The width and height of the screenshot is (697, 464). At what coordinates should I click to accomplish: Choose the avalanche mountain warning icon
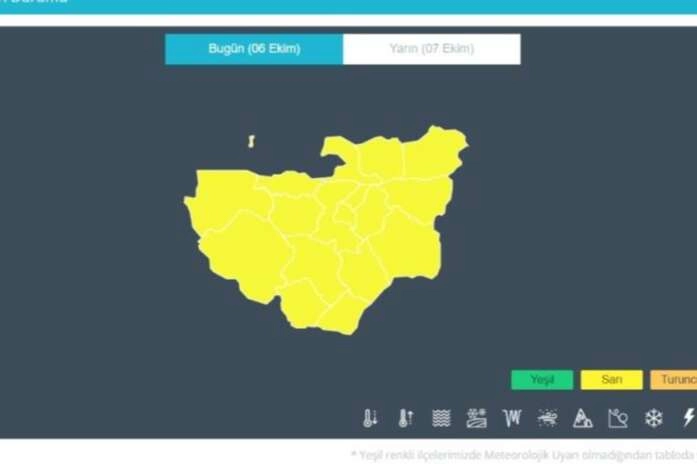pyautogui.click(x=583, y=418)
